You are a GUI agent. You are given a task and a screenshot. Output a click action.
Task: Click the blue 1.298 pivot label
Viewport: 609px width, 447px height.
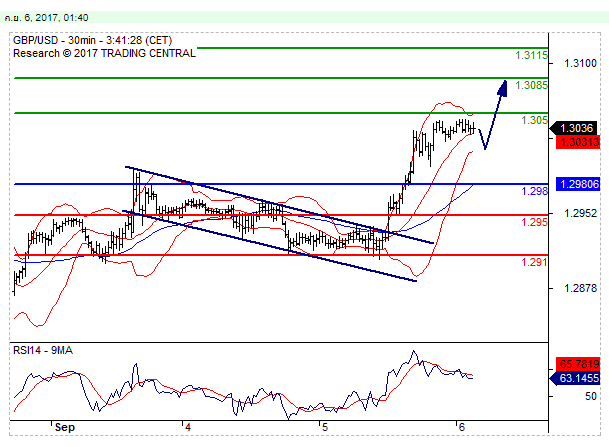pos(534,191)
